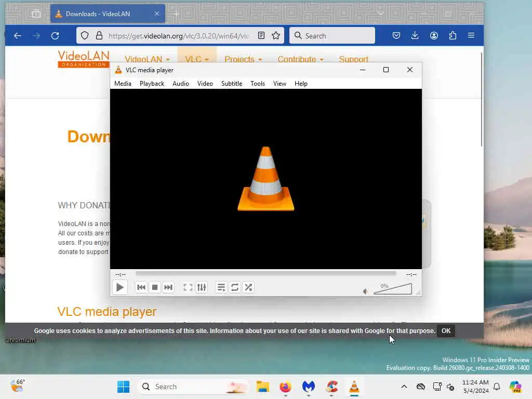Screen dimensions: 532x399
Task: Click the VLC seek progress bar
Action: [x=265, y=273]
